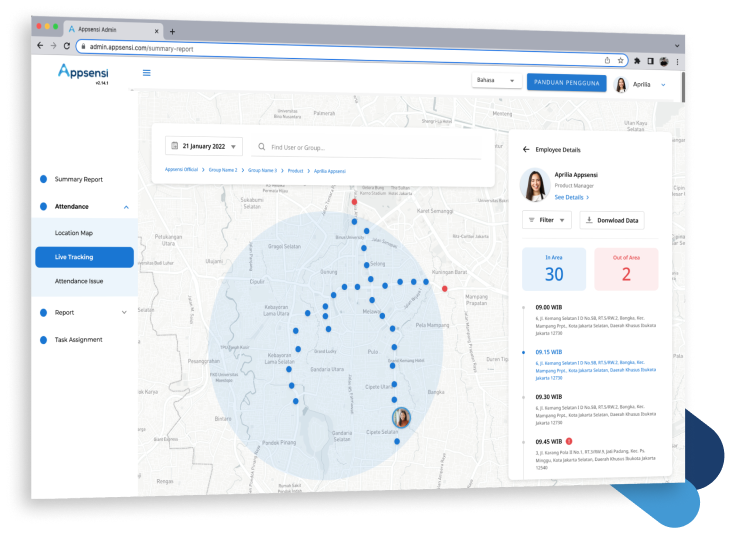Open the Filter dropdown
The height and width of the screenshot is (538, 738).
(547, 220)
